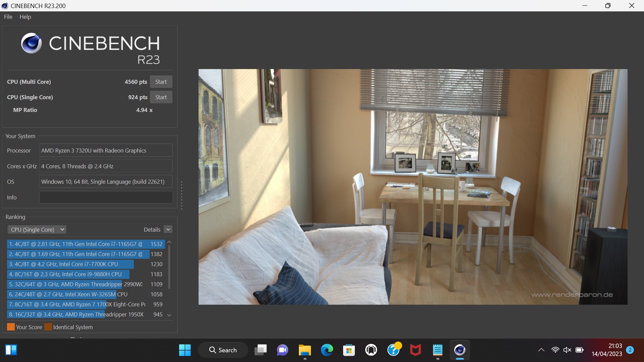
Task: Expand the Details dropdown arrow
Action: 168,230
